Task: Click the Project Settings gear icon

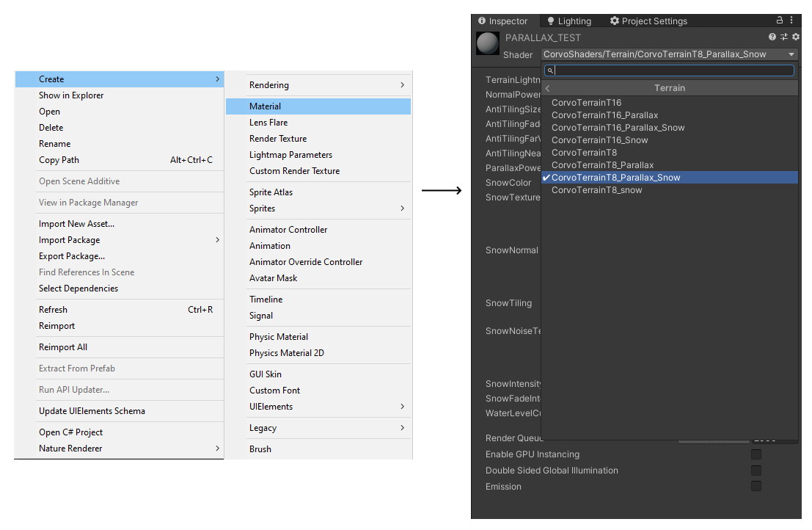Action: [614, 21]
